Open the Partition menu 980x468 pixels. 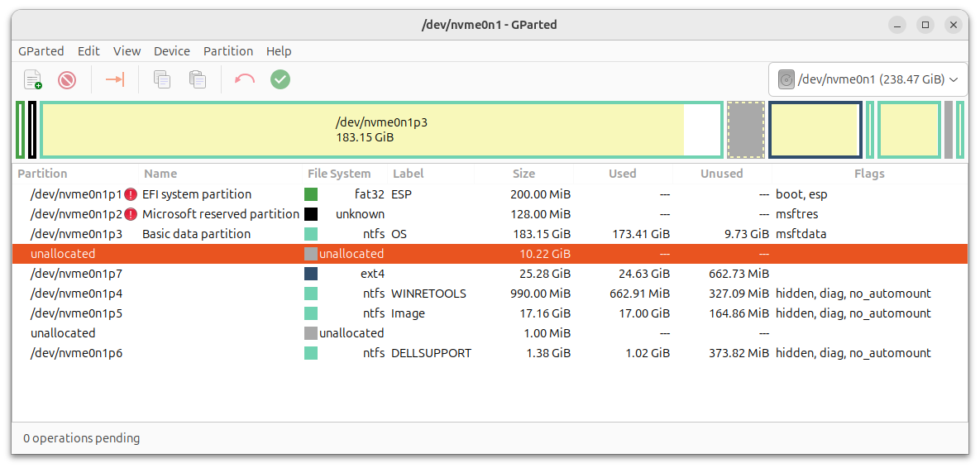coord(228,51)
